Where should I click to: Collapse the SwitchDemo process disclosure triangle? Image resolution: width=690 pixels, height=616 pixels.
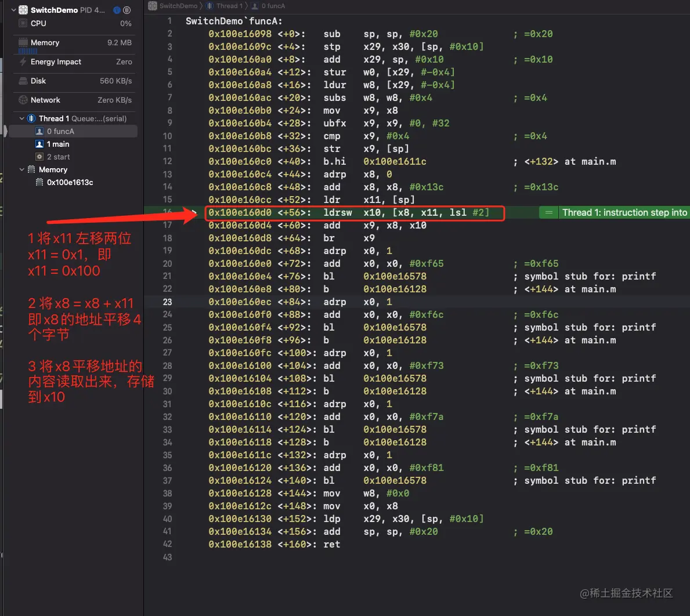point(13,10)
